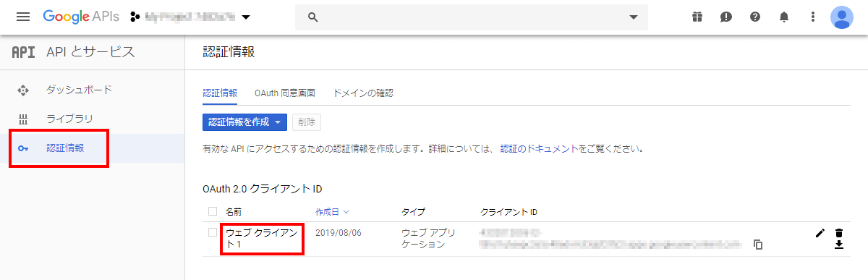
Task: Click the key icon in sidebar
Action: click(x=22, y=148)
